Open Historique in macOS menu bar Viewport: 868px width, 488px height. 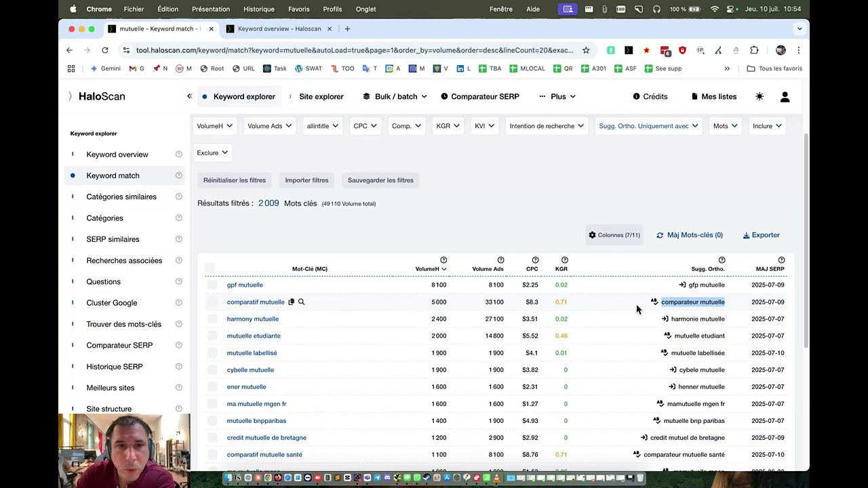259,9
